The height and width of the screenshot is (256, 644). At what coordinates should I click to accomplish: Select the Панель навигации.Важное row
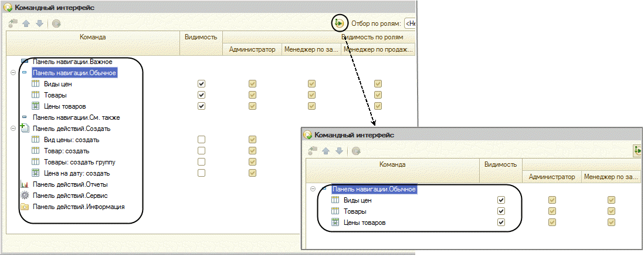pyautogui.click(x=73, y=62)
